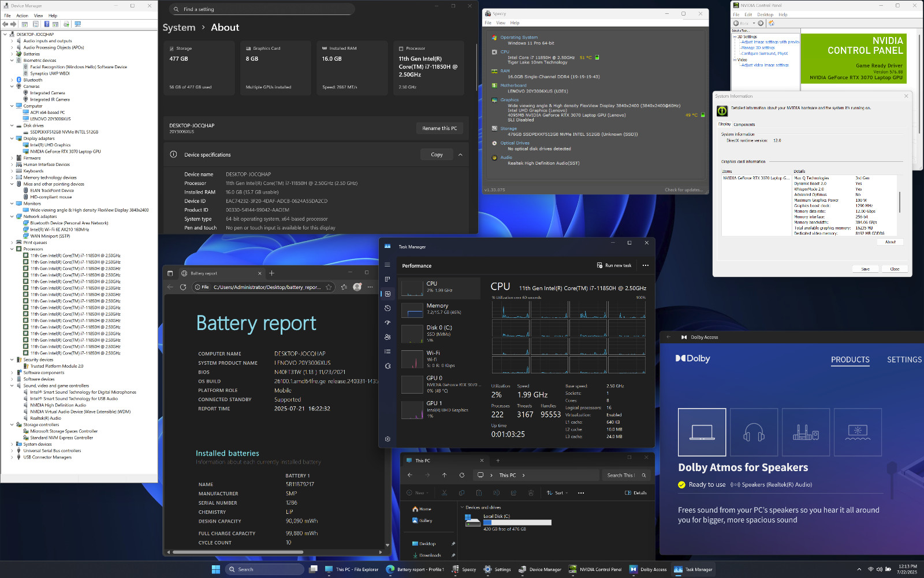Open Edge profile avatar in Battery report window
924x578 pixels.
[357, 287]
